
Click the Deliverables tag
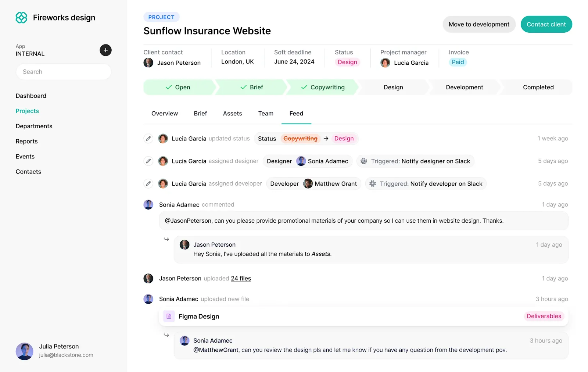pyautogui.click(x=544, y=316)
